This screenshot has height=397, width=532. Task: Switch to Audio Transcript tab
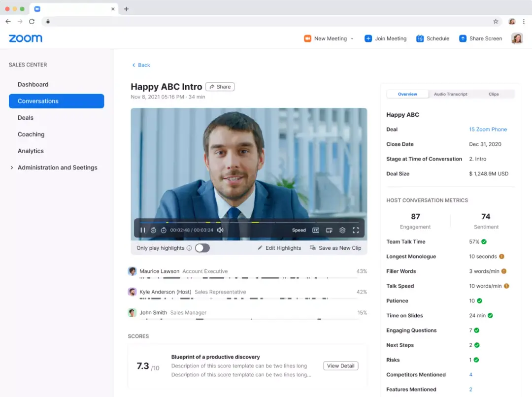[x=451, y=95]
